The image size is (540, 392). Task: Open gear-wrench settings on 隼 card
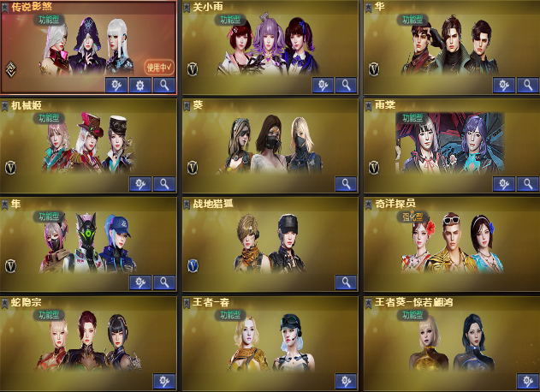(x=140, y=282)
